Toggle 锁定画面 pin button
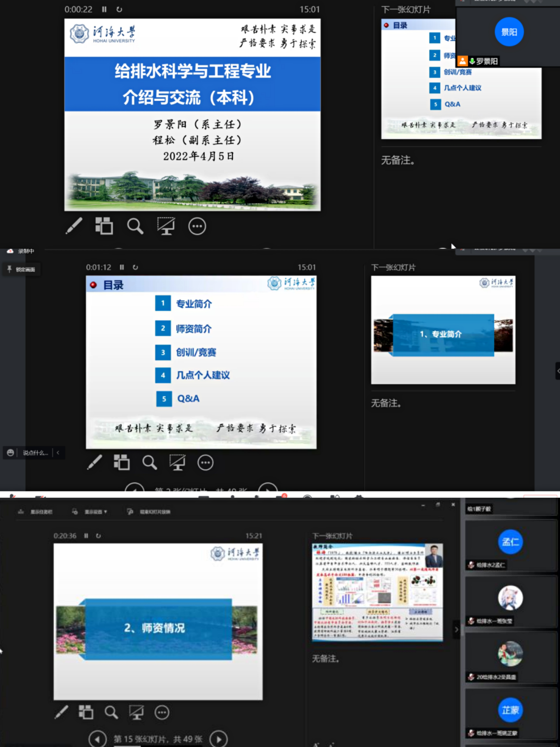 pos(22,270)
